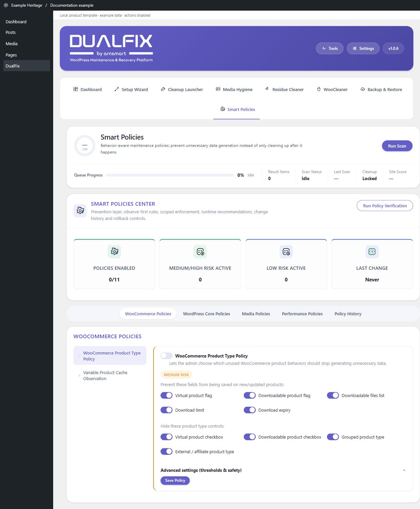Click the Smart Policies Center gear icon
The height and width of the screenshot is (509, 420).
pos(80,211)
